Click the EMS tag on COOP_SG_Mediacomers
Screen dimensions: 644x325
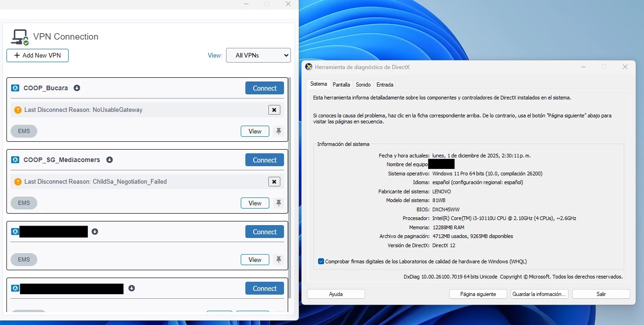pos(24,203)
